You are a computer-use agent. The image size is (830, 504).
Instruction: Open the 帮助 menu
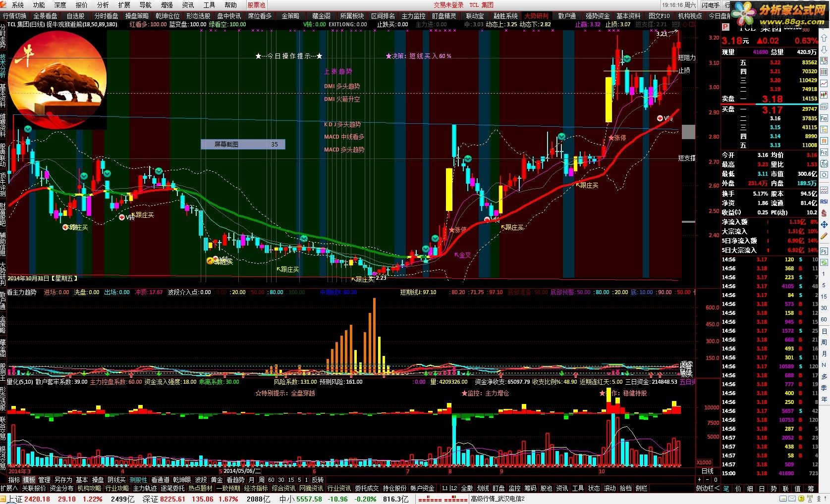click(x=230, y=5)
